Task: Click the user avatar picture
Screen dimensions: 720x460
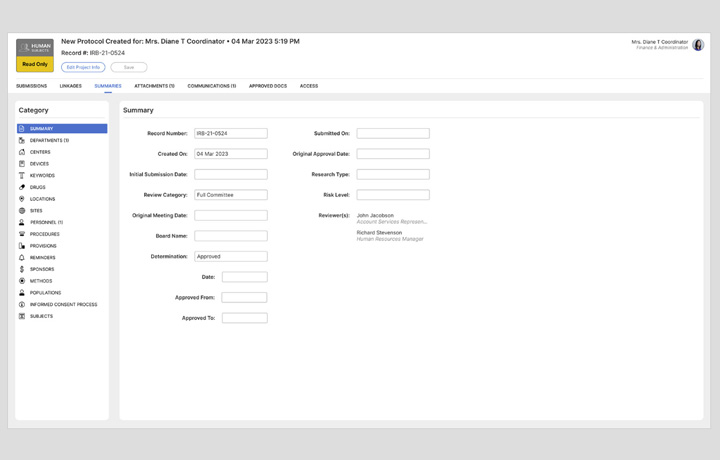Action: pos(698,45)
